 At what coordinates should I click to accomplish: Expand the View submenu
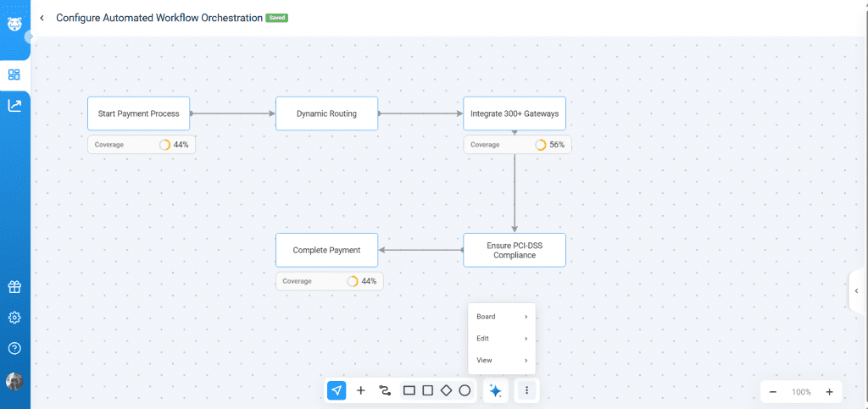pyautogui.click(x=502, y=361)
